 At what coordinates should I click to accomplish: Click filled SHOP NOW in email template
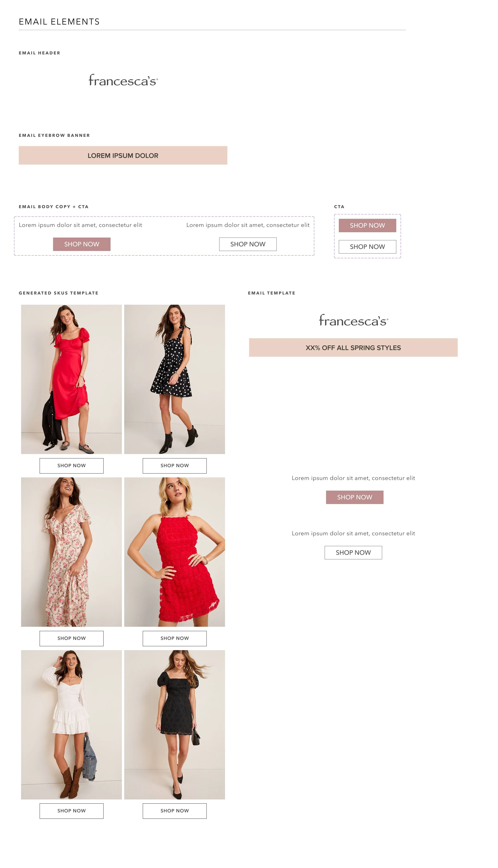tap(355, 497)
